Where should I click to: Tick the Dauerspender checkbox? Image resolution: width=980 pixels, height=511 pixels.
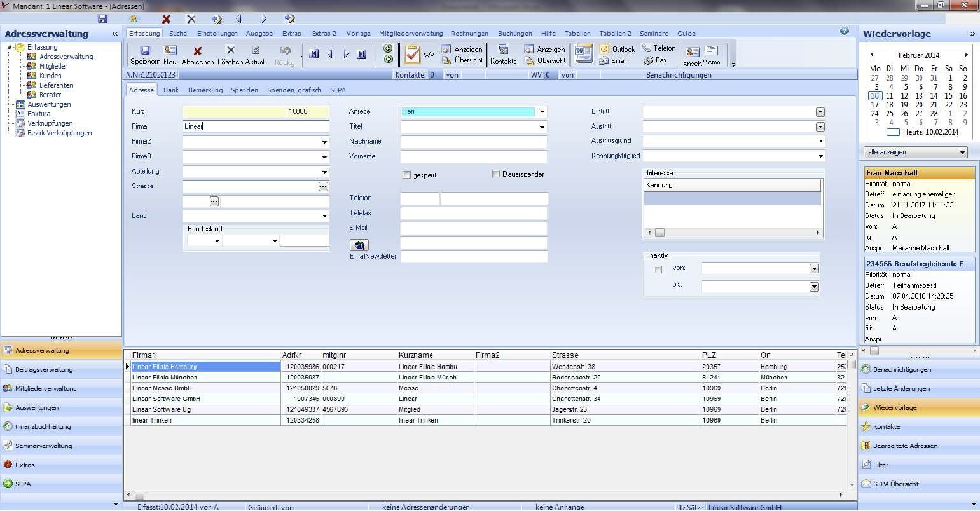(496, 174)
